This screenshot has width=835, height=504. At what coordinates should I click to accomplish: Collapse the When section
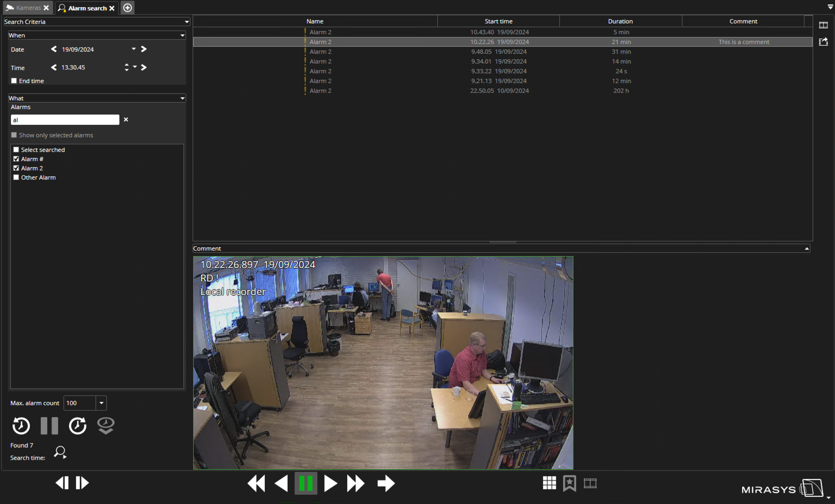pyautogui.click(x=182, y=35)
